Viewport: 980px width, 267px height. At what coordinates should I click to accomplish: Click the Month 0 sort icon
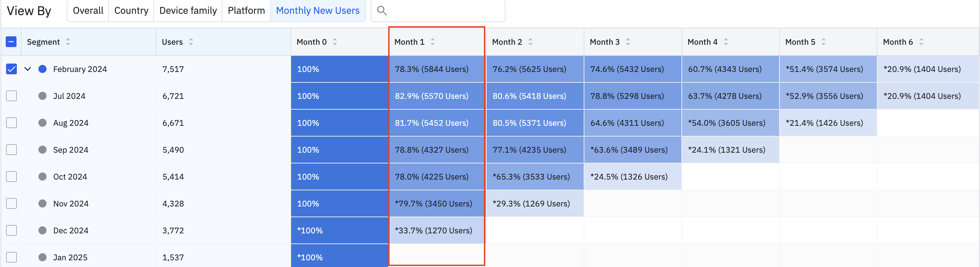pos(335,42)
